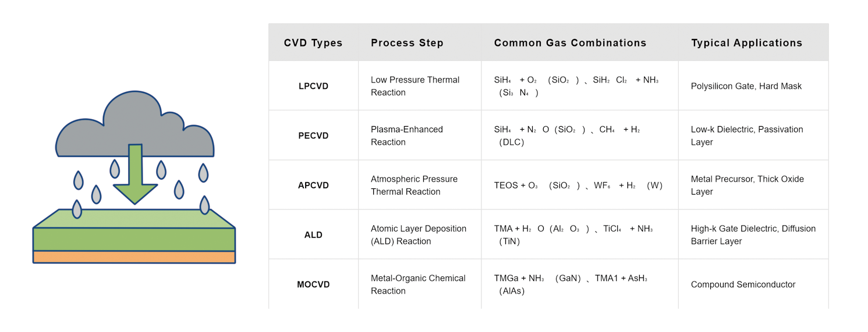Click the LPCVD row label
The image size is (868, 332).
313,86
